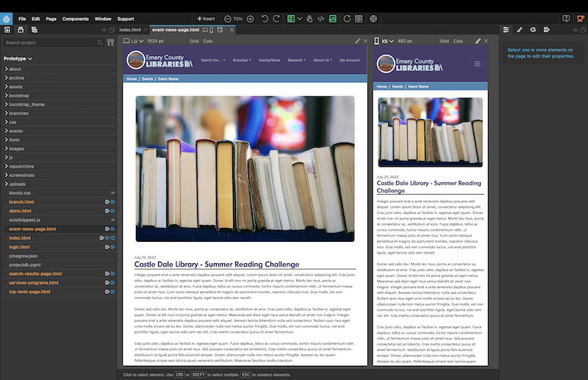Switch to the index.html tab
The width and height of the screenshot is (588, 380).
[130, 29]
